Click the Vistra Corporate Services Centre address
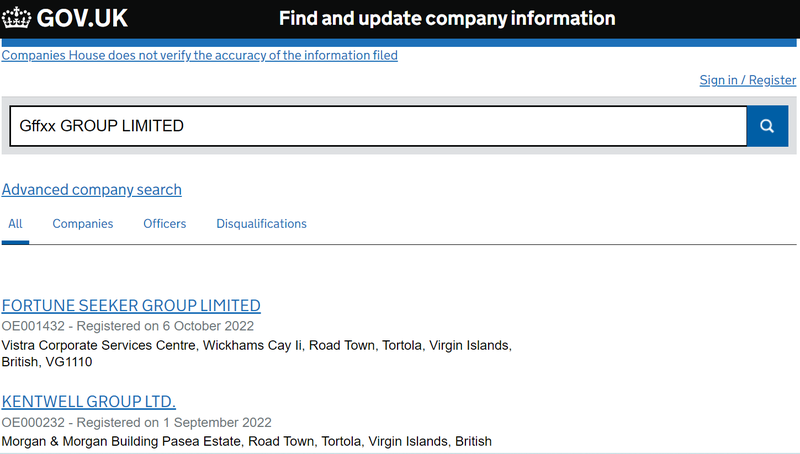The image size is (800, 454). tap(256, 345)
